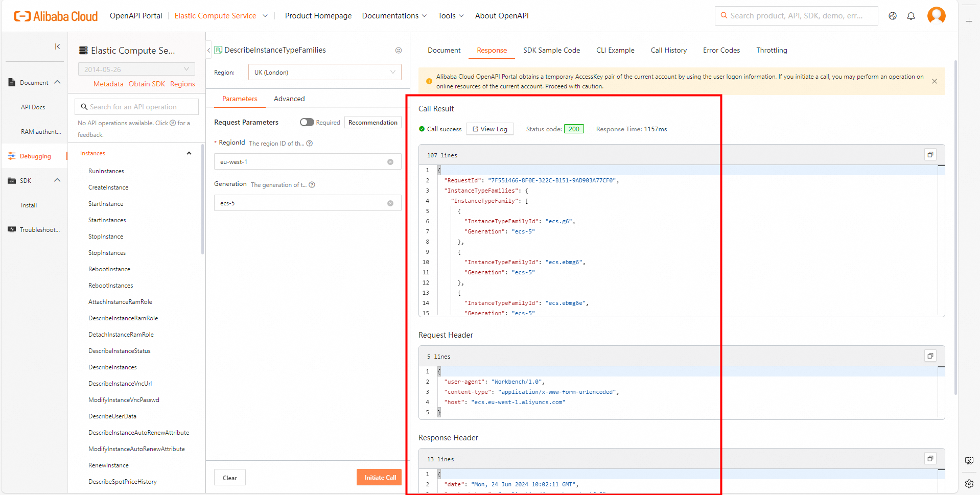
Task: Show Generation help tooltip icon
Action: click(312, 185)
